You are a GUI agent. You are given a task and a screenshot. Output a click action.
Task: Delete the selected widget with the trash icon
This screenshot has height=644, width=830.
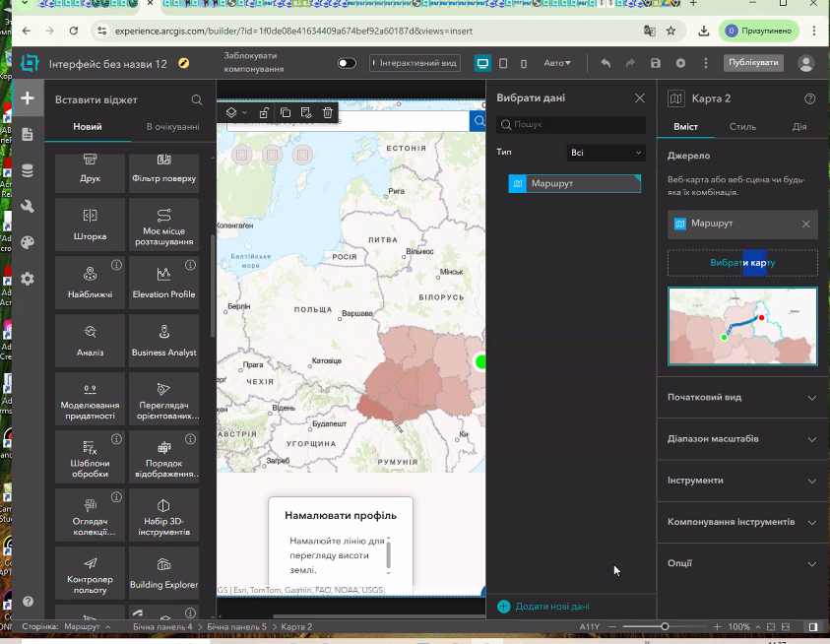point(327,113)
